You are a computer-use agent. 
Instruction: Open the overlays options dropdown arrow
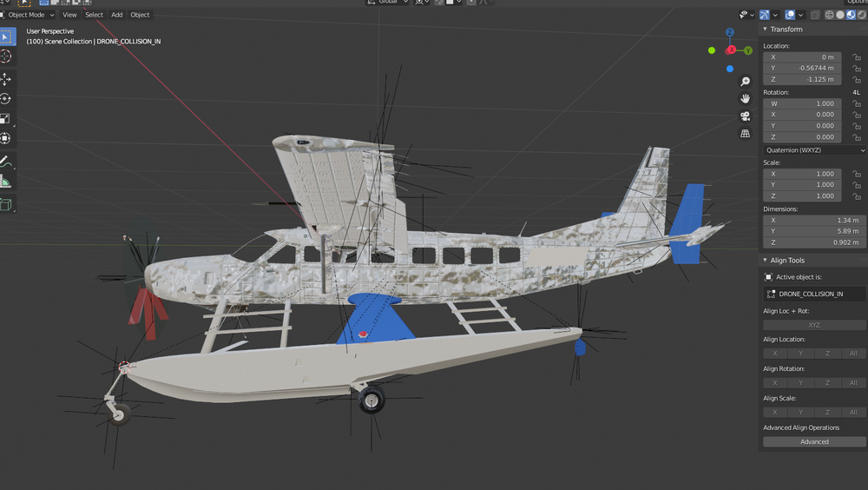[801, 15]
